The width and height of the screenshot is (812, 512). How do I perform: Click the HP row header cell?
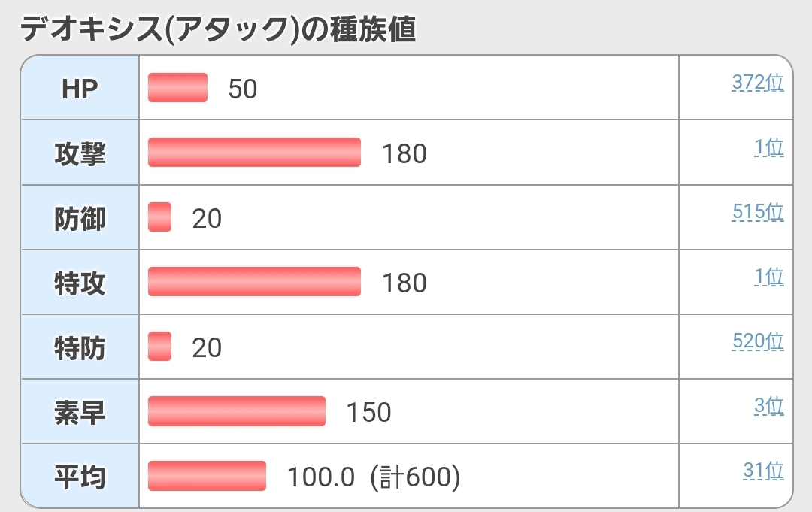(80, 89)
